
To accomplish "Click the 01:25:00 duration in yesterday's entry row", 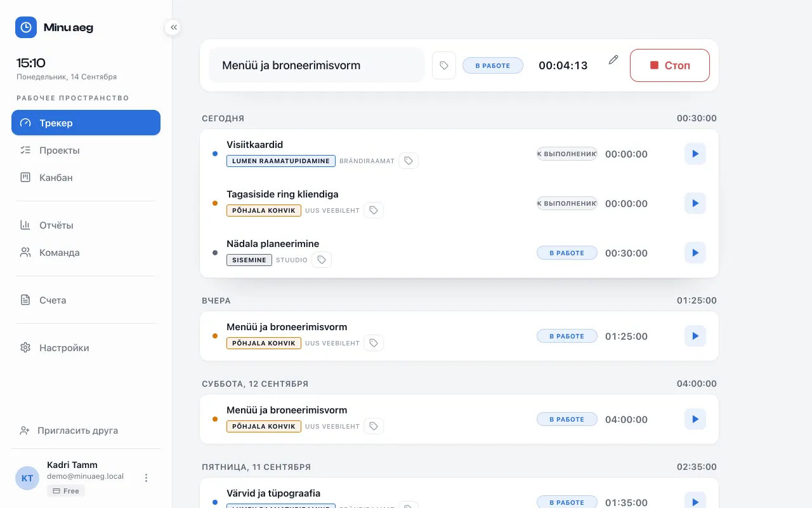I will pos(626,336).
